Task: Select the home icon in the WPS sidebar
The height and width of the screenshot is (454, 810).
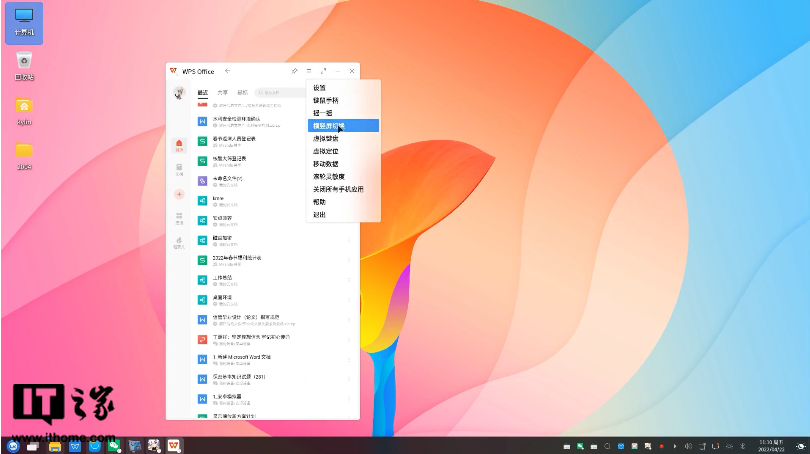Action: point(179,146)
